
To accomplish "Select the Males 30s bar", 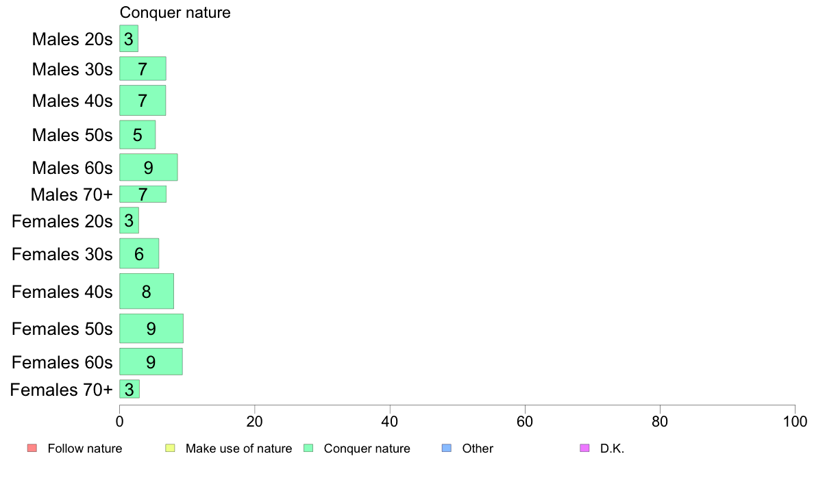I will [x=143, y=68].
